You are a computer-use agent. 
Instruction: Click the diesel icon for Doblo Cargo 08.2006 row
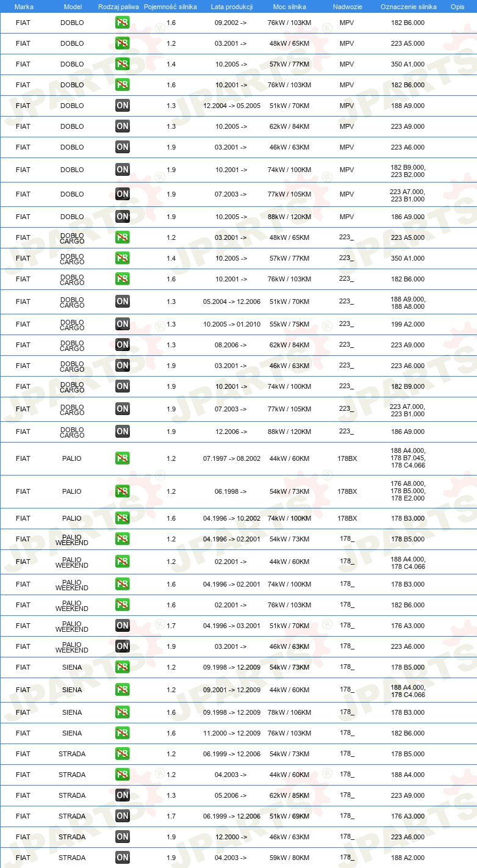123,345
